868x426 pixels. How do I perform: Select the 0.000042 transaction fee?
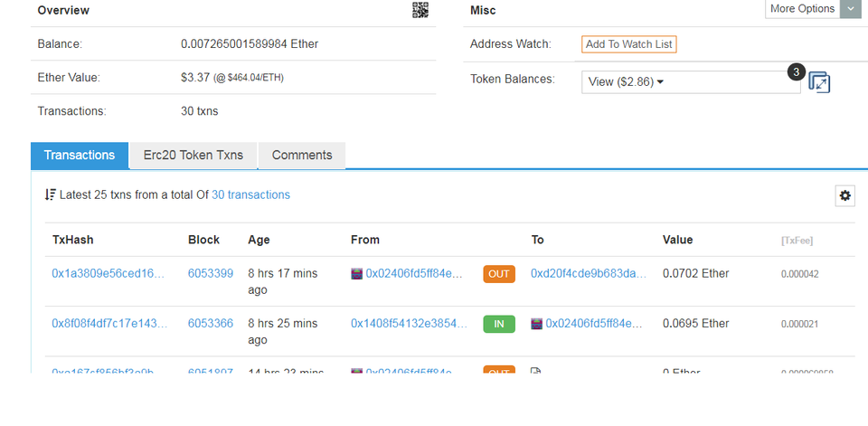tap(800, 274)
